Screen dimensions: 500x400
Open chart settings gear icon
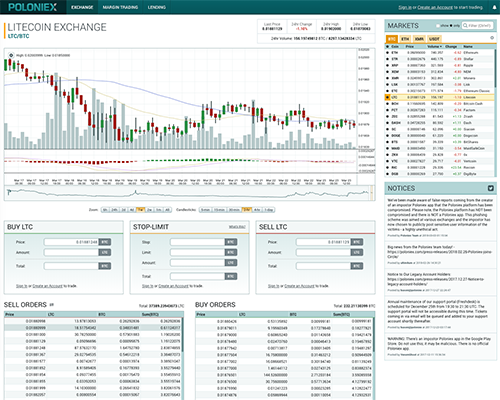11,55
